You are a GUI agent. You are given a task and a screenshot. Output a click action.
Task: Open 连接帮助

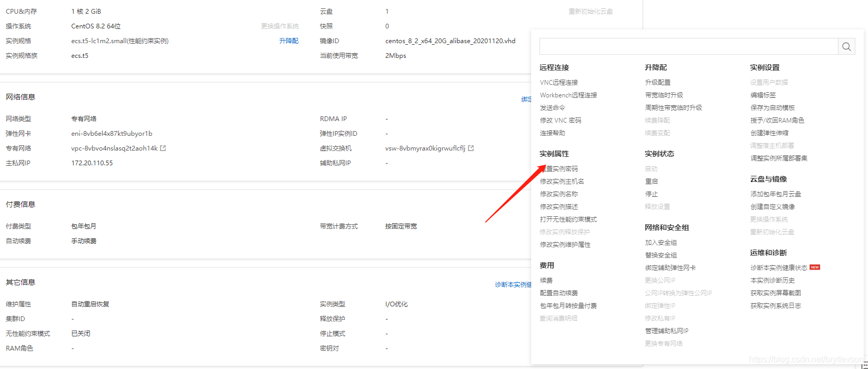click(x=553, y=133)
